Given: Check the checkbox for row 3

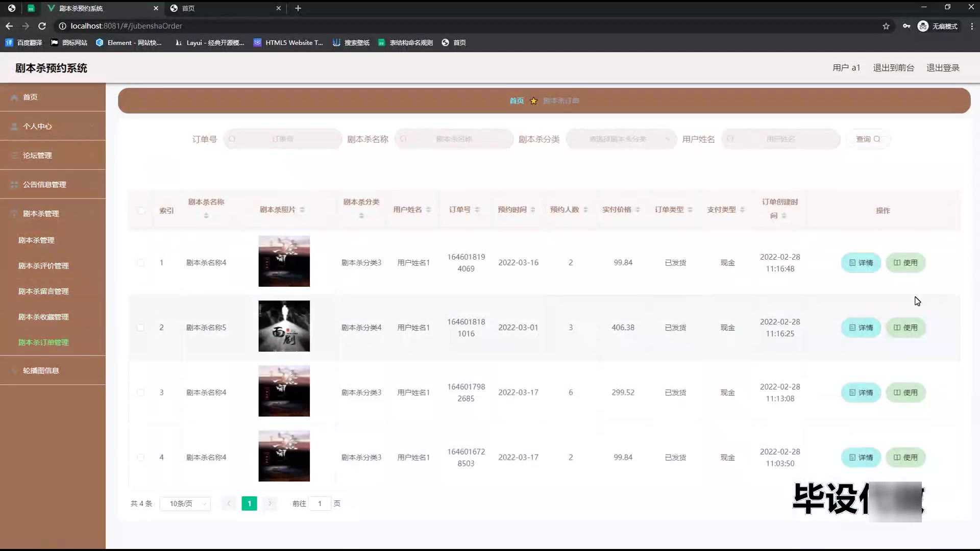Looking at the screenshot, I should click(141, 392).
